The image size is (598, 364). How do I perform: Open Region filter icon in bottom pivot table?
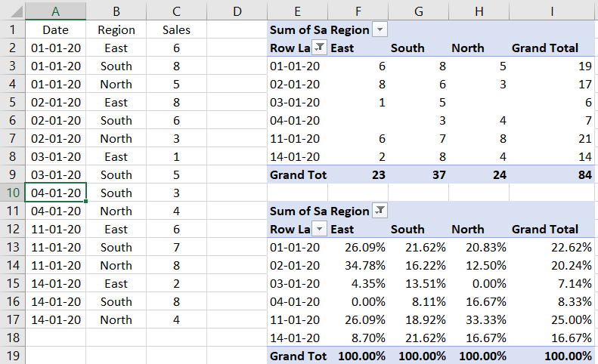click(380, 211)
